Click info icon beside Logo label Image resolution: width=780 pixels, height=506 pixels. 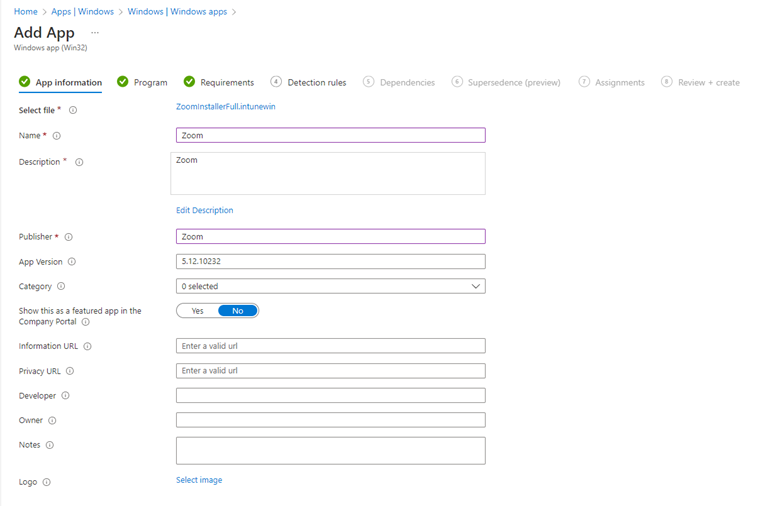coord(47,482)
